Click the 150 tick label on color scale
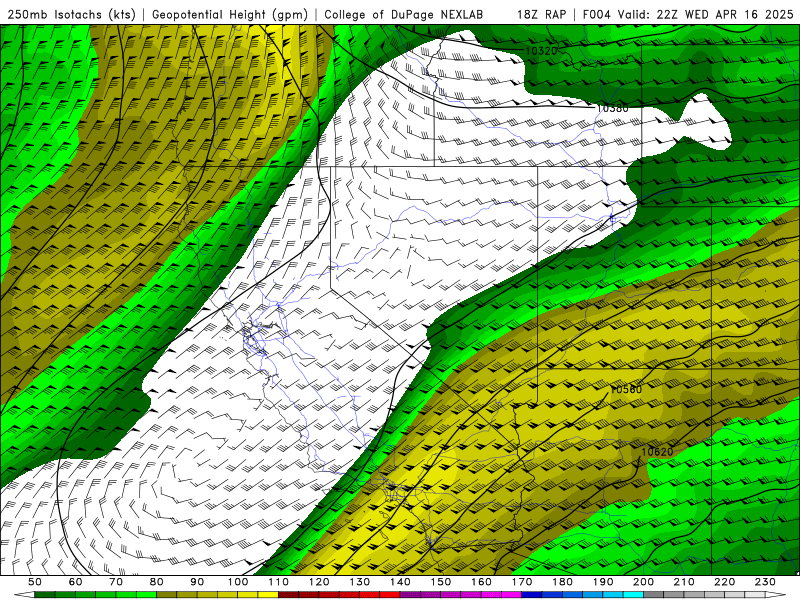800x600 pixels. 441,582
